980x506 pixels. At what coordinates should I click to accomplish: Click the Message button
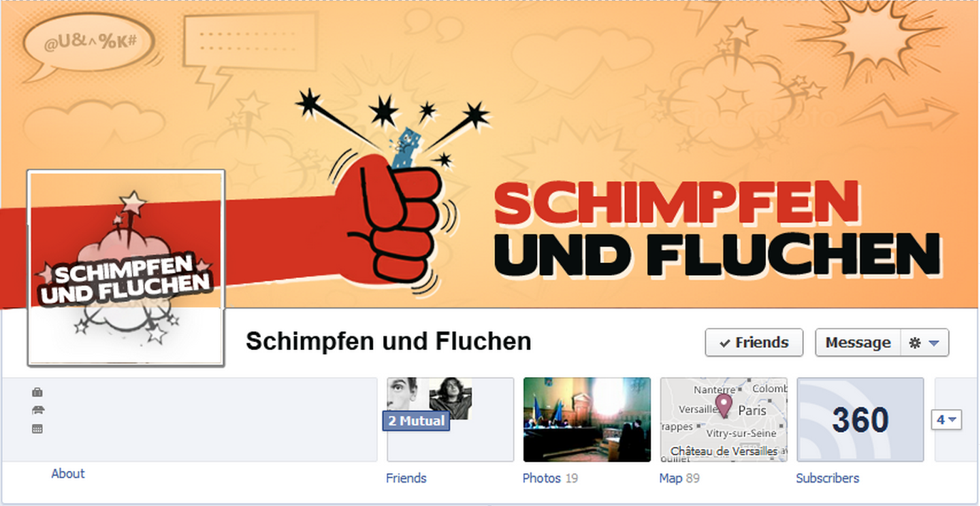tap(858, 343)
